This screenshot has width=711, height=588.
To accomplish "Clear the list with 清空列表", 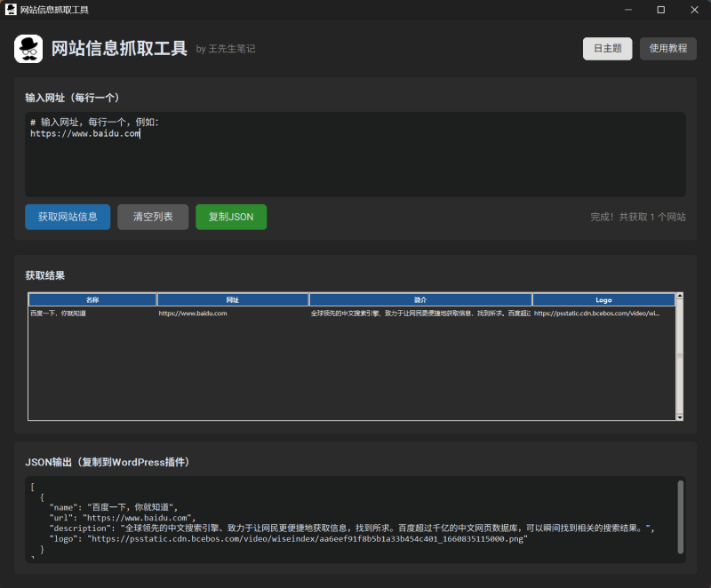I will pos(152,217).
